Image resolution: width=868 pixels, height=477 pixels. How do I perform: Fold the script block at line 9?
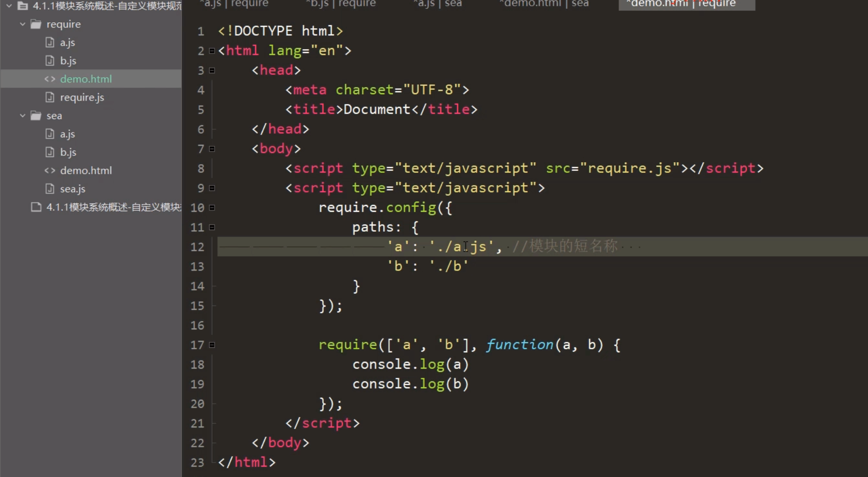pos(212,188)
